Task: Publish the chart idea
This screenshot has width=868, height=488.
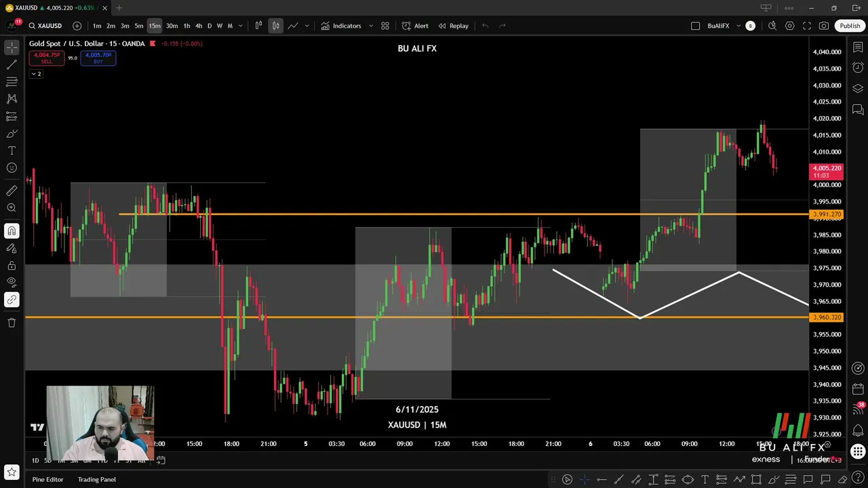Action: click(x=850, y=26)
